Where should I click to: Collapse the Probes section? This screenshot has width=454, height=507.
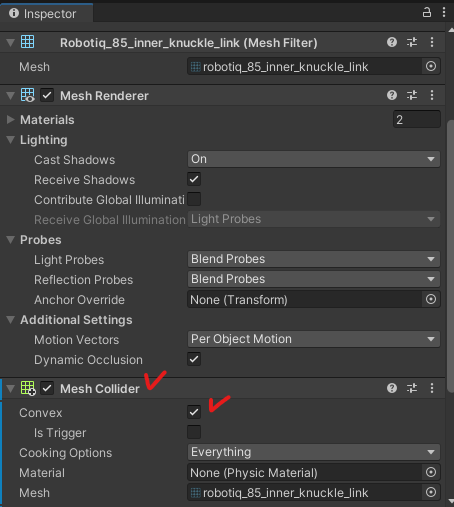[10, 240]
